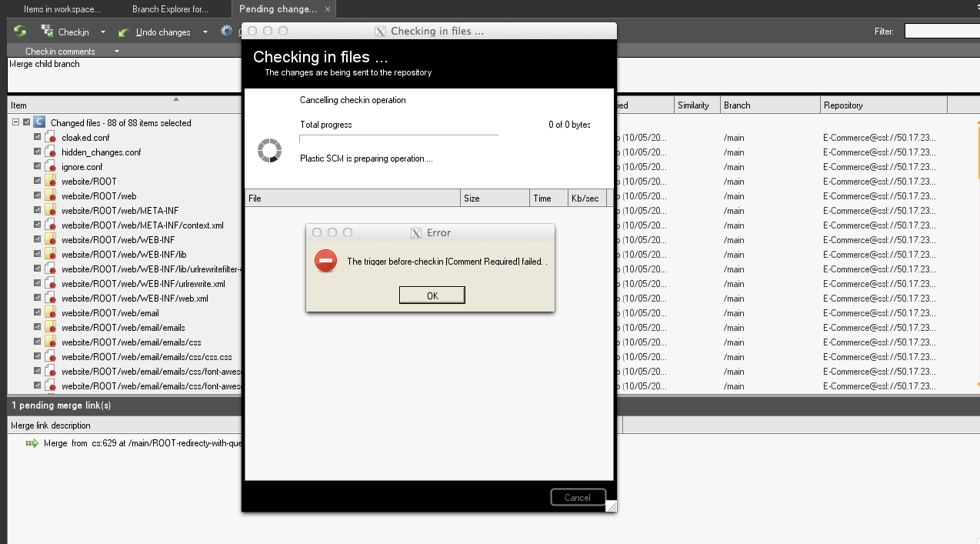
Task: Click the WEB-INF/lib folder icon
Action: pyautogui.click(x=51, y=254)
